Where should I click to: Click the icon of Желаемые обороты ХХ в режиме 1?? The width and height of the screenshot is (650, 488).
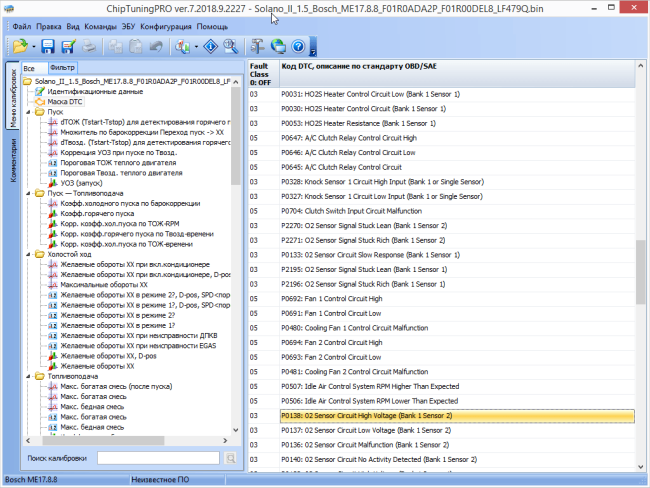[53, 325]
